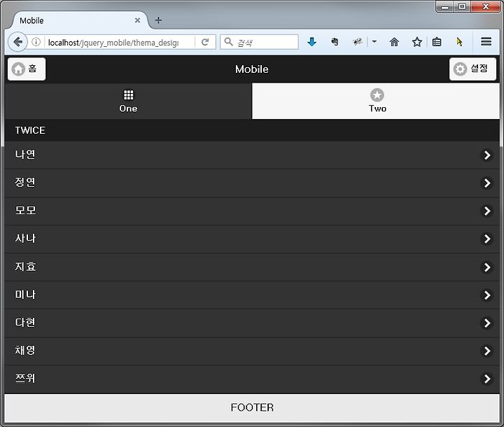Viewport: 504px width, 427px height.
Task: Click the FOOTER bar text
Action: coord(252,407)
